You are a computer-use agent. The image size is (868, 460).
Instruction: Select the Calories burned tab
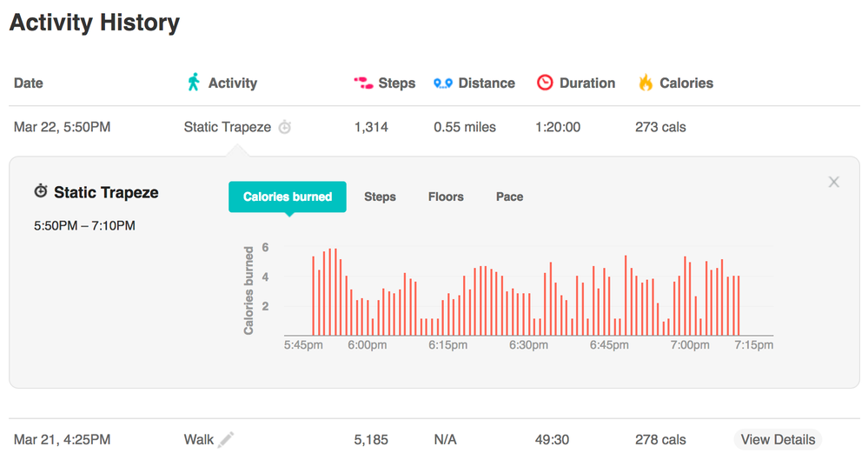coord(288,197)
